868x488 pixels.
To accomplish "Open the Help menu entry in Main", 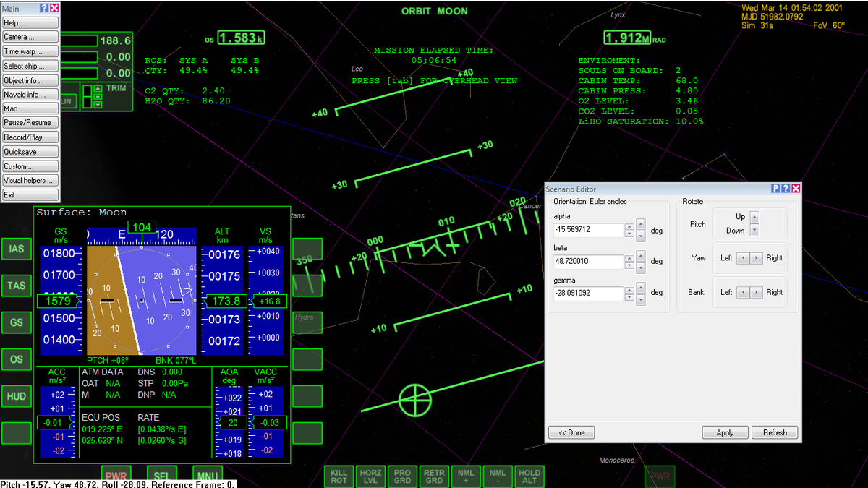I will tap(30, 23).
